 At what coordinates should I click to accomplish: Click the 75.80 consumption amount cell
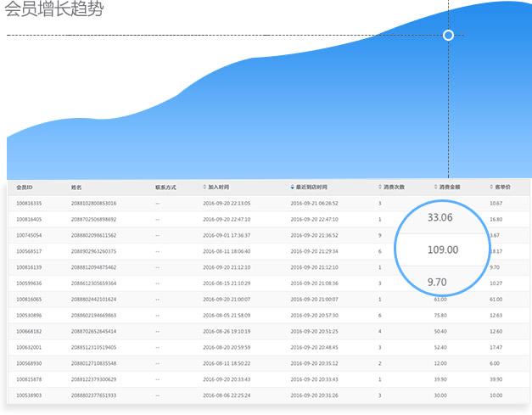[x=441, y=315]
